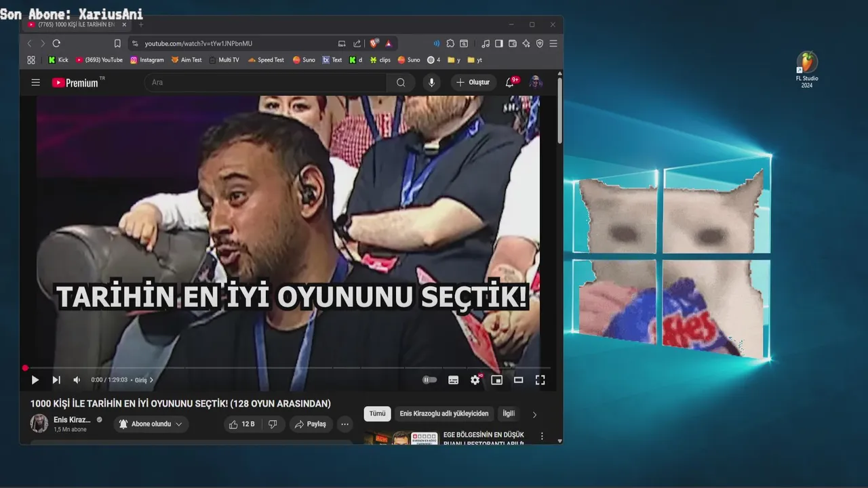
Task: Open Brave VPN shield icon
Action: point(540,43)
